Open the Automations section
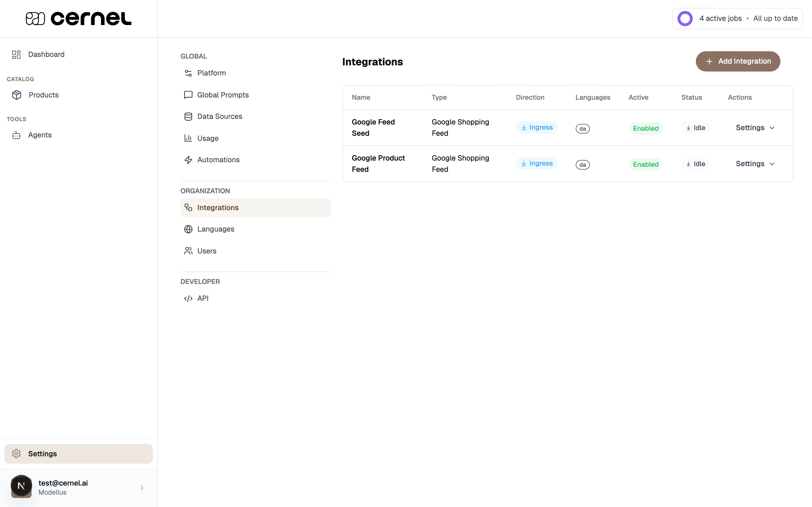 tap(218, 160)
